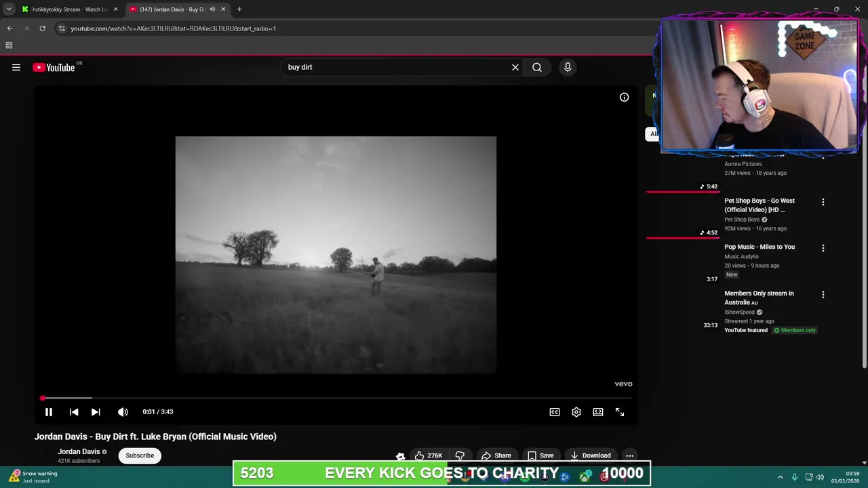The image size is (868, 488).
Task: Switch player to theater mode
Action: click(x=598, y=411)
